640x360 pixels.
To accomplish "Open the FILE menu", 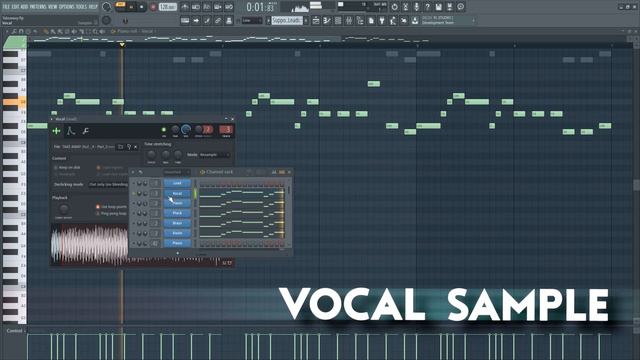I will pyautogui.click(x=6, y=7).
